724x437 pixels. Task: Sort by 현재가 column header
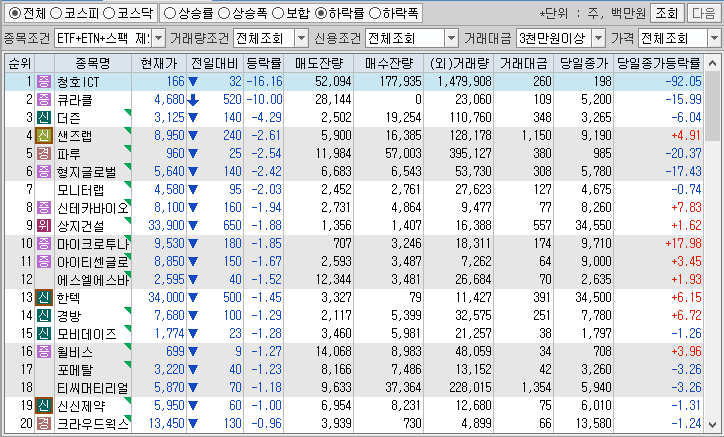[x=159, y=63]
